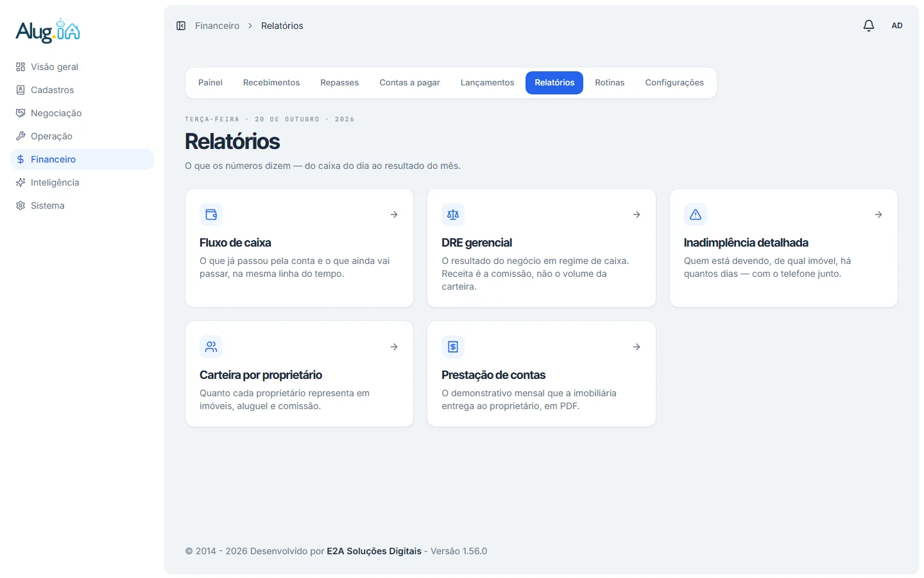Image resolution: width=924 pixels, height=578 pixels.
Task: Open notifications bell icon
Action: pyautogui.click(x=869, y=26)
